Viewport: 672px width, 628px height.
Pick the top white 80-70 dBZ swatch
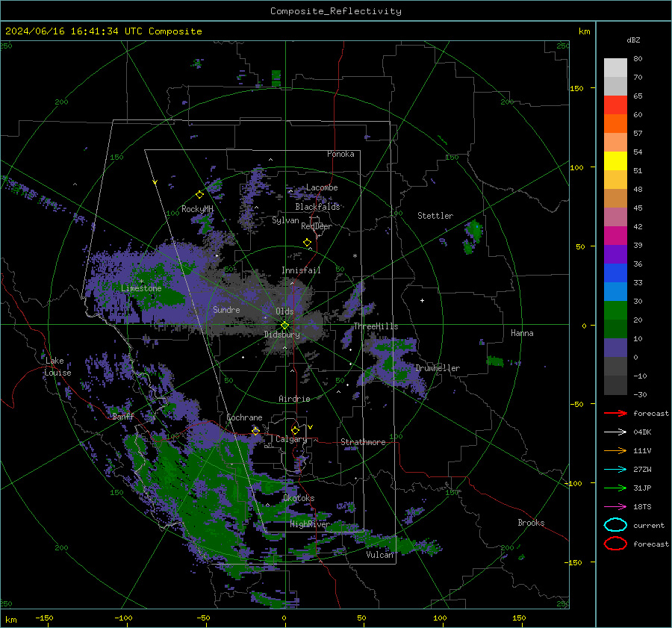615,68
